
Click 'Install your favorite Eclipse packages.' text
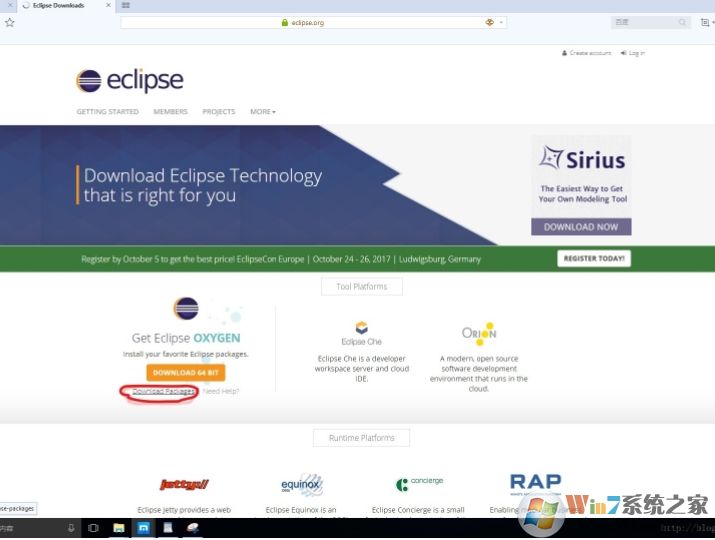click(186, 354)
